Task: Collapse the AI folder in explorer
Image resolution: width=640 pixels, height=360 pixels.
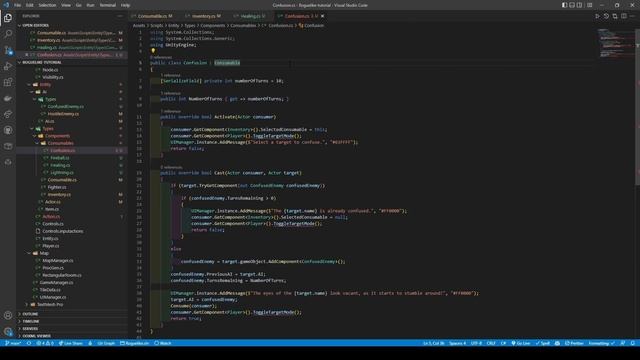Action: (x=44, y=92)
